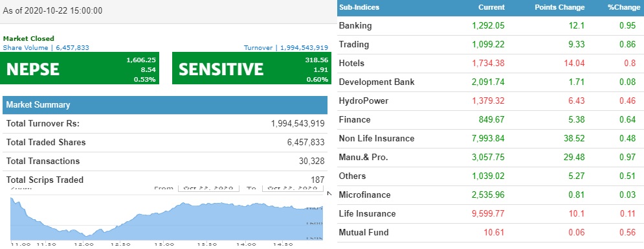Open the Turnover 1,994,543,919 link
The image size is (644, 249).
click(x=286, y=48)
